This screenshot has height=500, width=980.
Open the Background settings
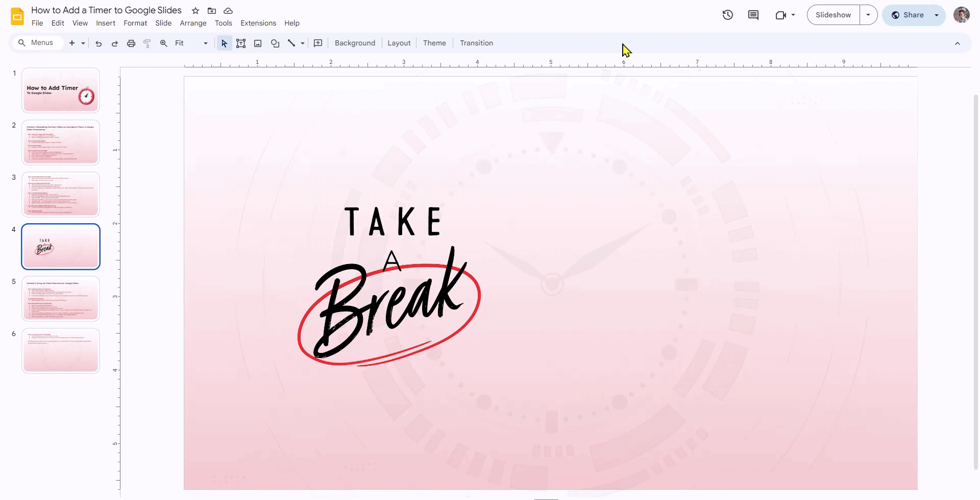coord(355,43)
